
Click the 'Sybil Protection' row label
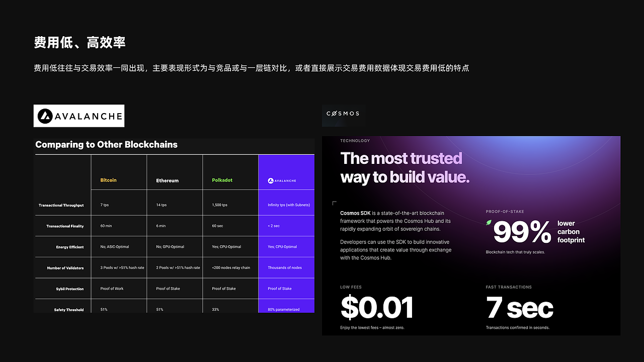[x=70, y=289]
